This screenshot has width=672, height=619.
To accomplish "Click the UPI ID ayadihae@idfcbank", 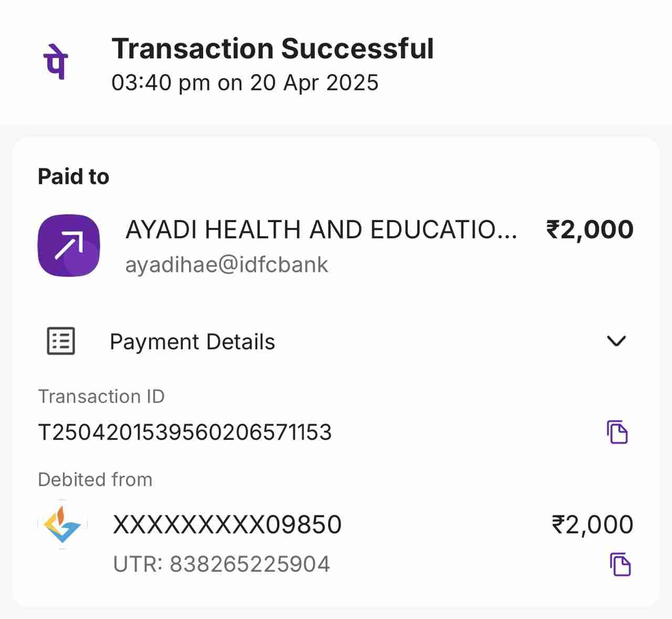I will pyautogui.click(x=226, y=265).
